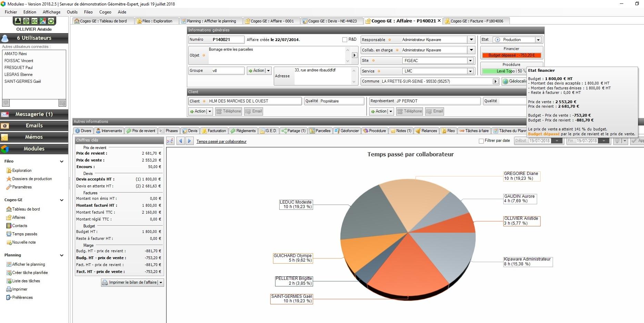This screenshot has width=644, height=323.
Task: Click the green power icon in top-left toolbar
Action: coord(51,21)
